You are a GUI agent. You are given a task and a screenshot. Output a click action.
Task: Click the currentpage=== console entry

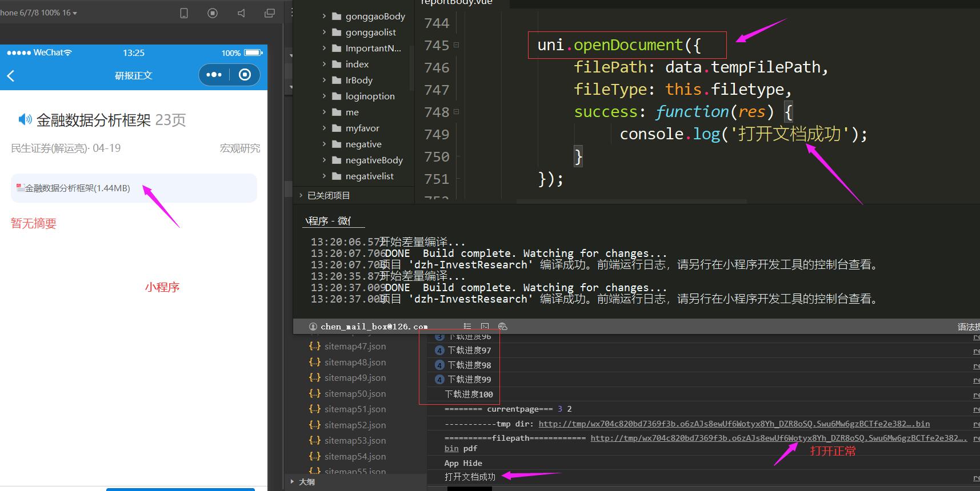pos(508,409)
